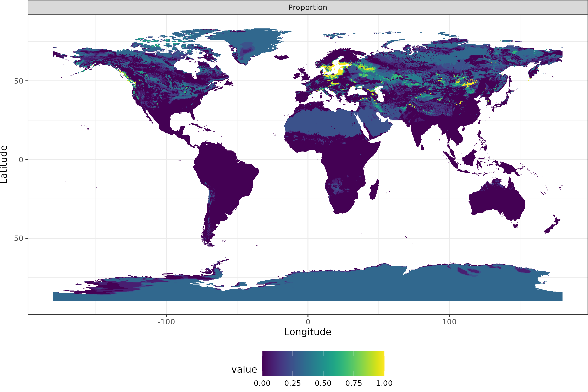The height and width of the screenshot is (392, 588).
Task: Click the -100 longitude tick label
Action: click(166, 322)
